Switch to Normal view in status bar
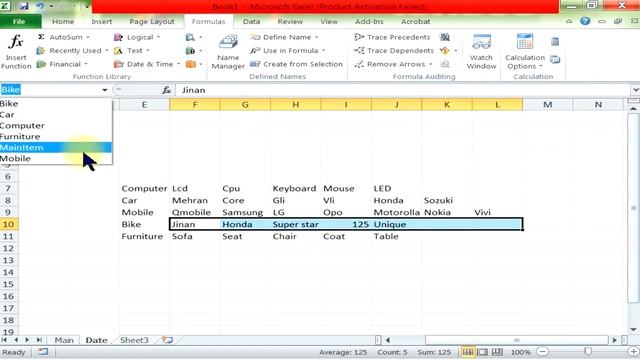 (468, 352)
